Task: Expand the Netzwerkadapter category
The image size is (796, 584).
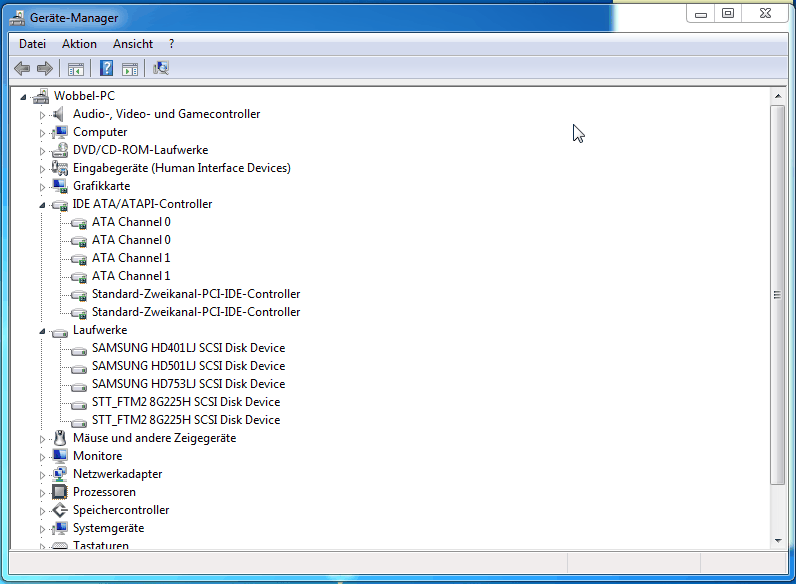Action: tap(42, 475)
